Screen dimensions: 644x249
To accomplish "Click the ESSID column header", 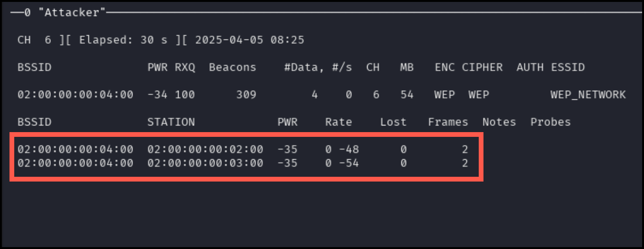I will coord(568,67).
